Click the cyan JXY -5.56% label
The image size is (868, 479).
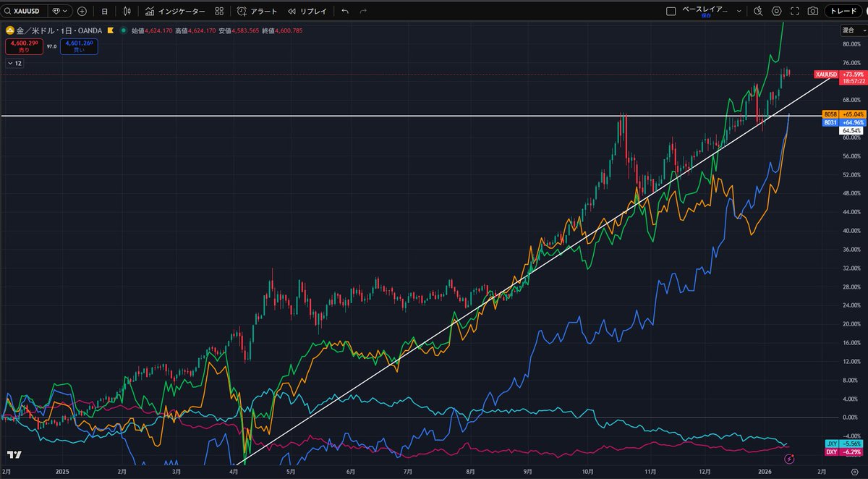click(x=844, y=443)
